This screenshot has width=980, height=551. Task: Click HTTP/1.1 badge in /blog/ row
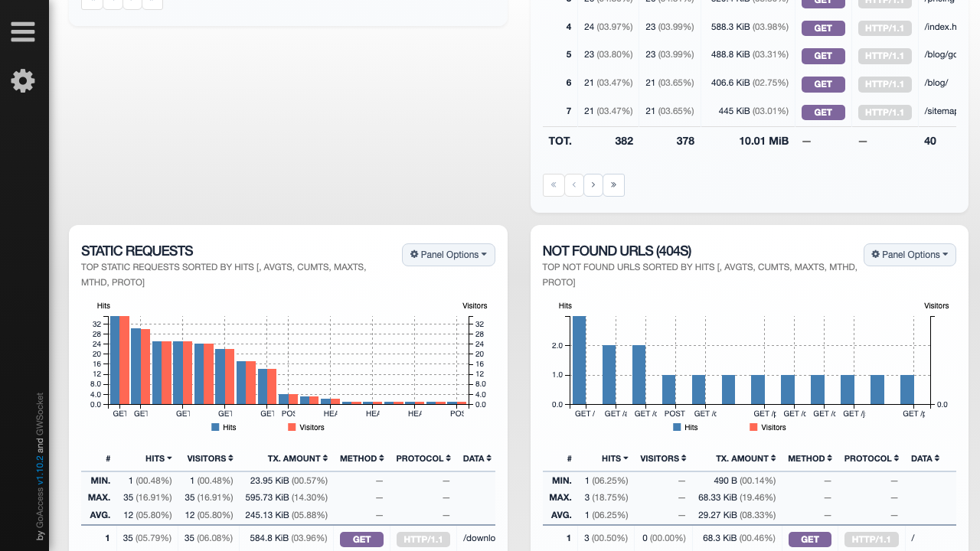click(884, 83)
